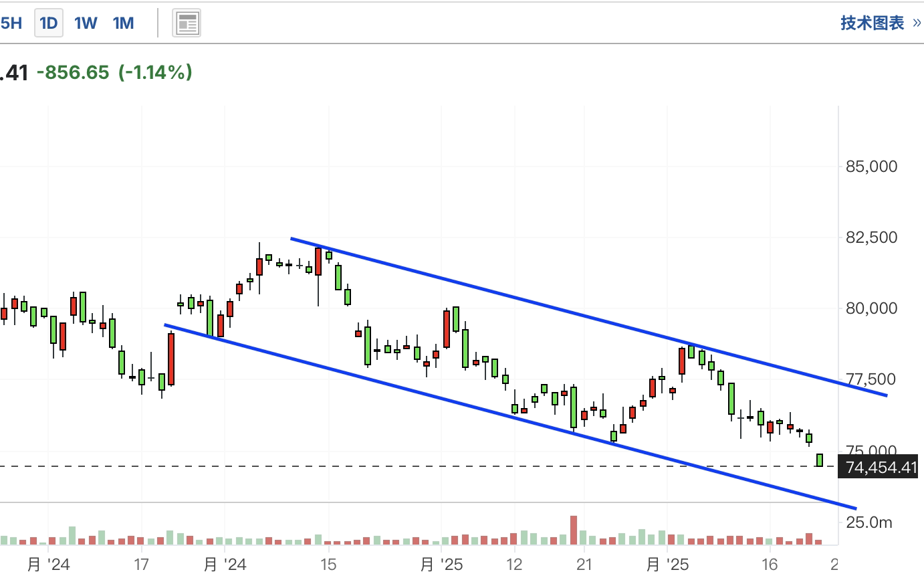Viewport: 924px width, 582px height.
Task: Click the 25.0m volume axis label
Action: [x=869, y=522]
